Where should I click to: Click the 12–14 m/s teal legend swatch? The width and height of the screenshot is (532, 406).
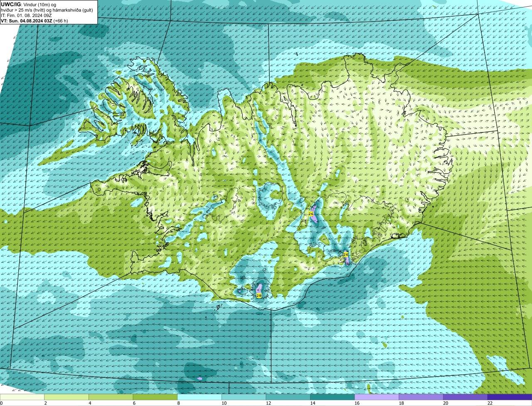pos(288,397)
